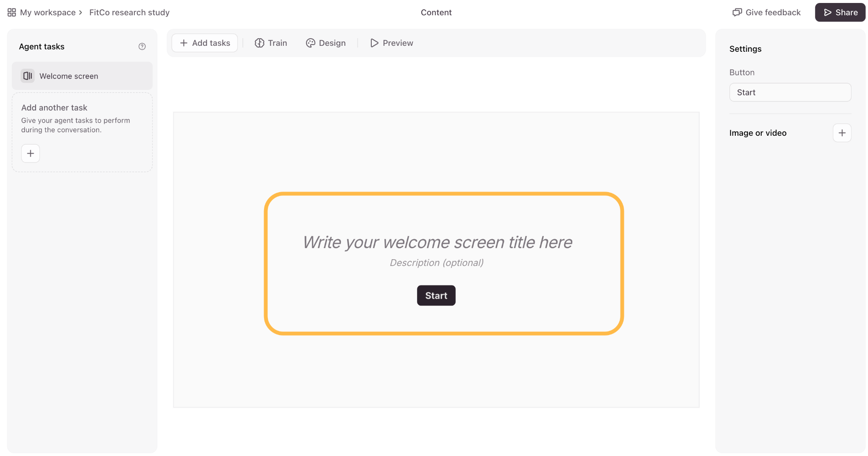This screenshot has height=456, width=868.
Task: Switch to the Design tab
Action: click(325, 43)
